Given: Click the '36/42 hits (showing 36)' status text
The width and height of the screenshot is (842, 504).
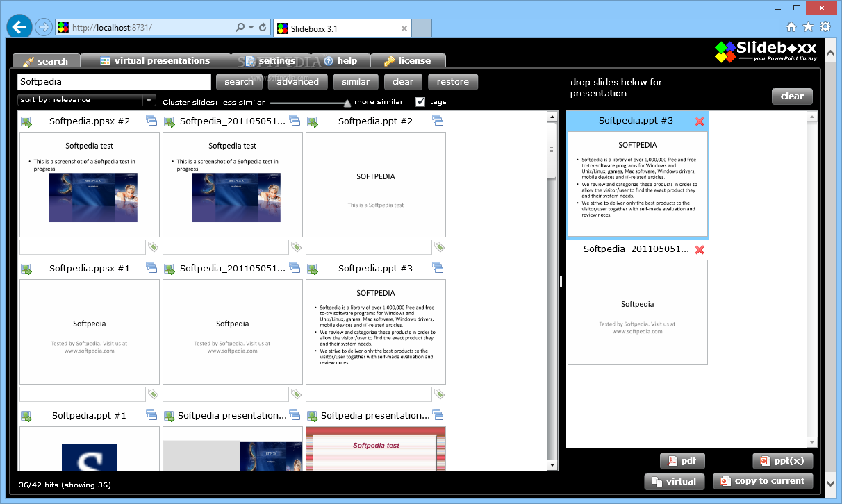Looking at the screenshot, I should click(x=65, y=485).
